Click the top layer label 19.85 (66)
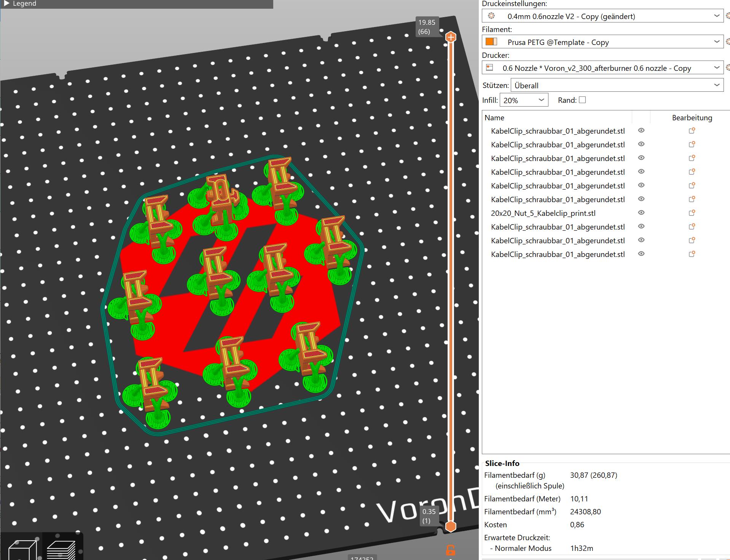Screen dimensions: 730x560 [426, 27]
